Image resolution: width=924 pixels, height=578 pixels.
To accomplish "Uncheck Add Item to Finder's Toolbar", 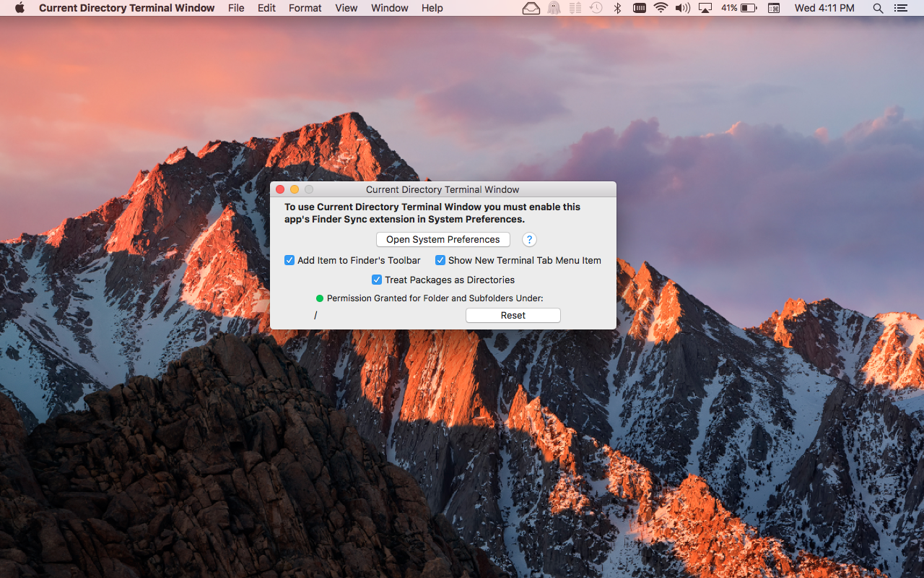I will [x=289, y=260].
